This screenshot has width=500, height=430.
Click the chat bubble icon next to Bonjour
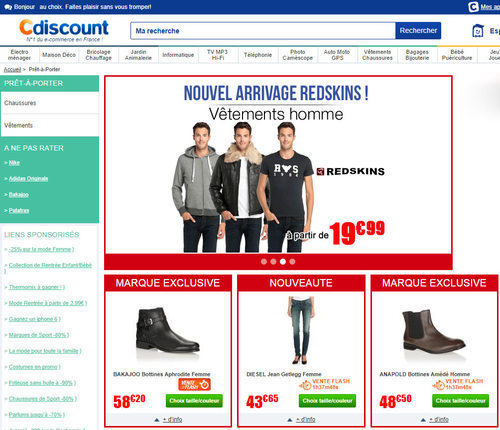(8, 7)
